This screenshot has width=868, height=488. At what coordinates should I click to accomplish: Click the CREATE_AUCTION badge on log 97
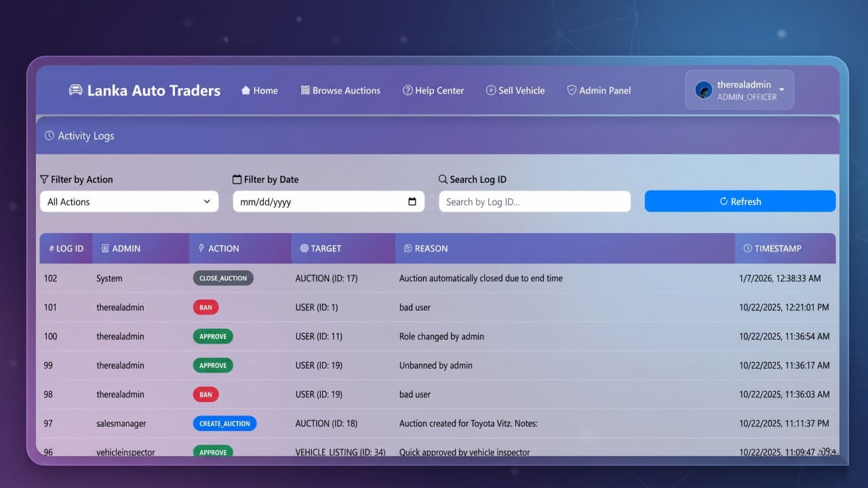[224, 424]
